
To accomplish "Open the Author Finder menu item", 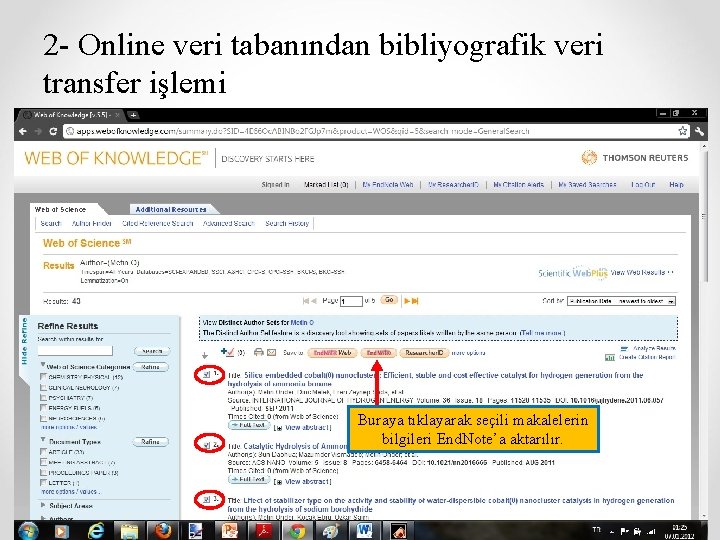I will 92,224.
